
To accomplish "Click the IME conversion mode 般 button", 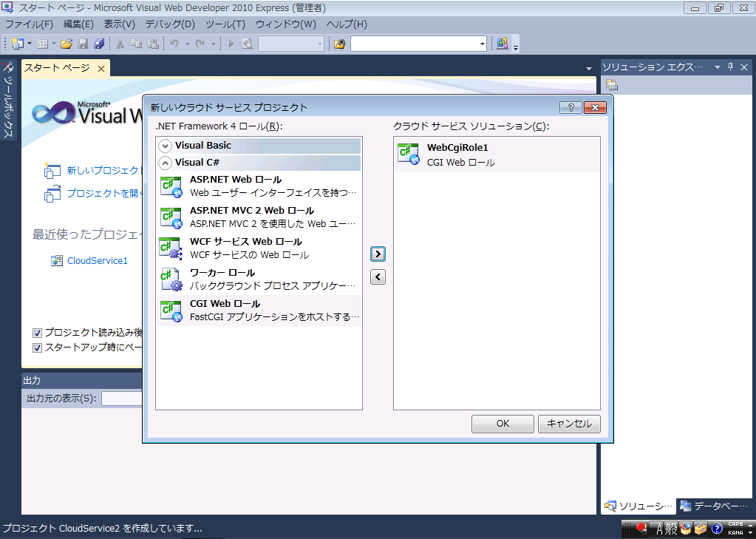I will (x=671, y=529).
